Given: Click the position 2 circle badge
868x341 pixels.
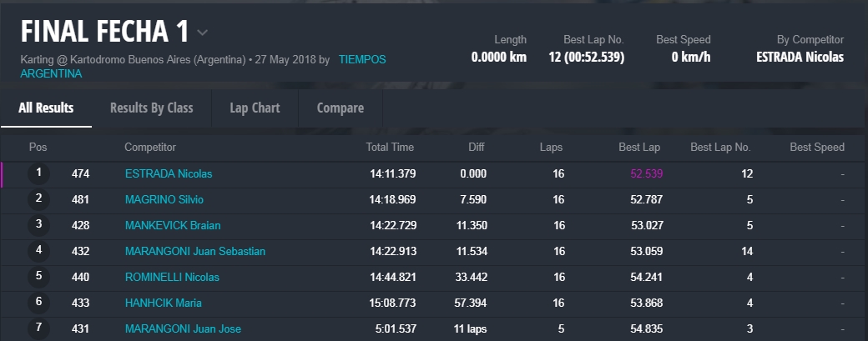Looking at the screenshot, I should coord(38,199).
